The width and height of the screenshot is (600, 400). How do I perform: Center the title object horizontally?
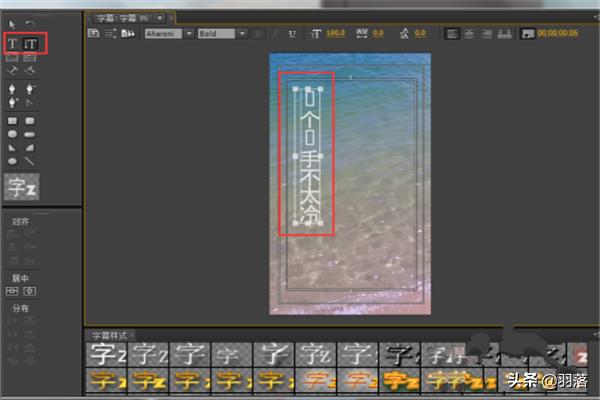tap(12, 291)
